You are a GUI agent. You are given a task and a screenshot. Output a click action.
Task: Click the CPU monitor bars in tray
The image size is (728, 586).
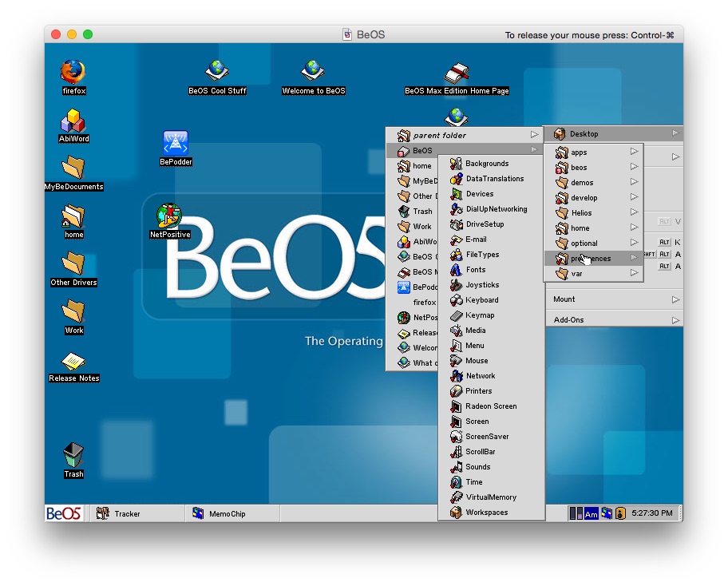(x=576, y=513)
